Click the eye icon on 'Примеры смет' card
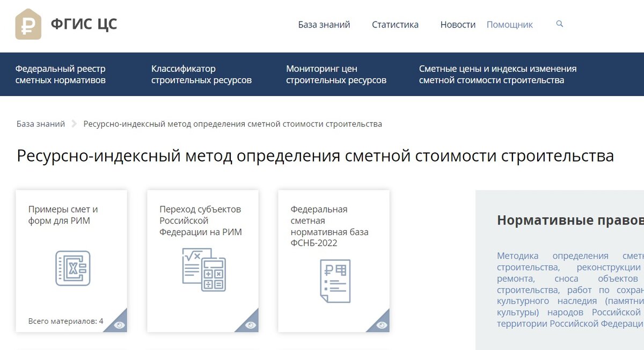This screenshot has width=644, height=350. click(119, 324)
